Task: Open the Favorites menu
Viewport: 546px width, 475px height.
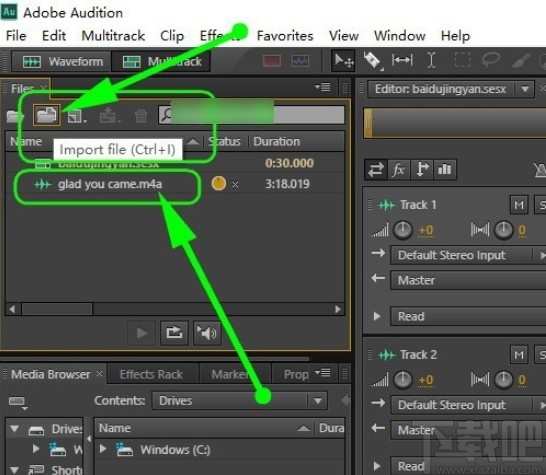Action: click(285, 36)
